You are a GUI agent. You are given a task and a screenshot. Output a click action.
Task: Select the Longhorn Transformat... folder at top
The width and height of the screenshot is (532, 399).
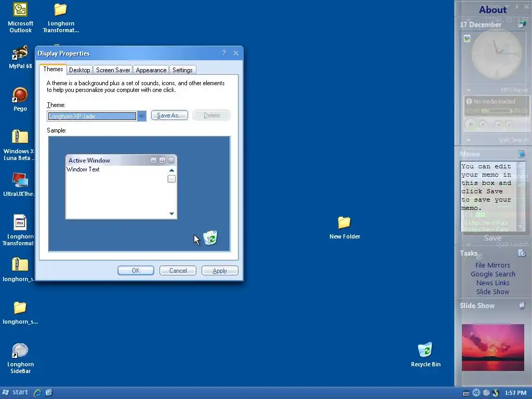point(60,10)
